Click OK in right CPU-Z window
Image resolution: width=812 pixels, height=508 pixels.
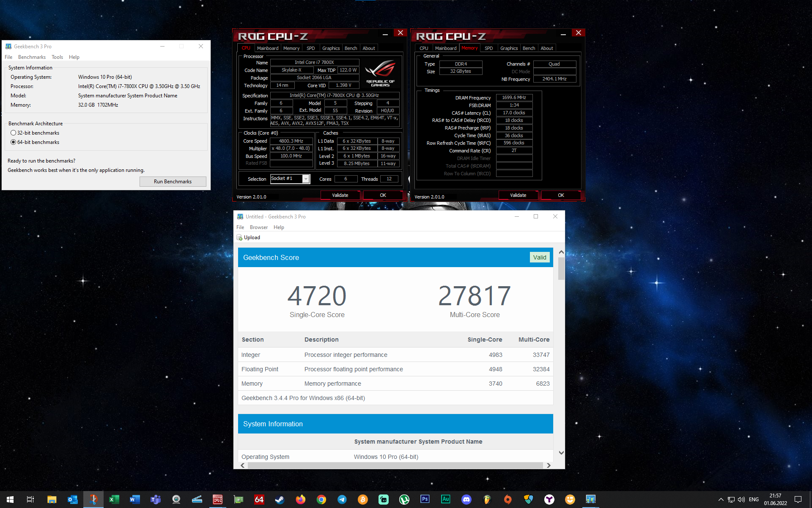tap(561, 195)
